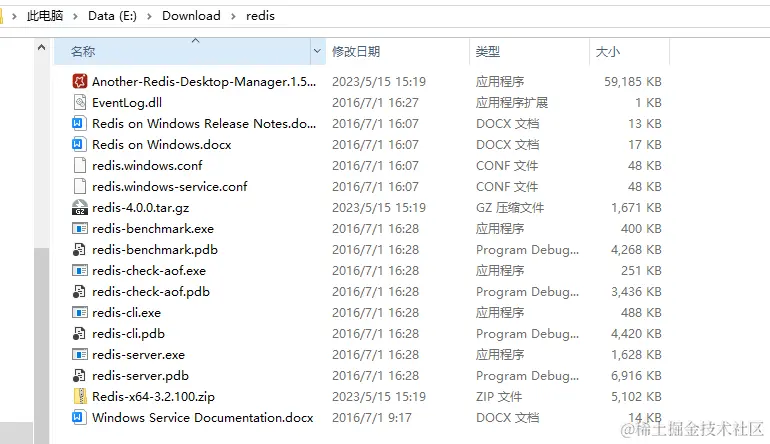This screenshot has height=444, width=770.
Task: Click the 4,420 KB size of redis-cli.pdb
Action: tap(636, 333)
